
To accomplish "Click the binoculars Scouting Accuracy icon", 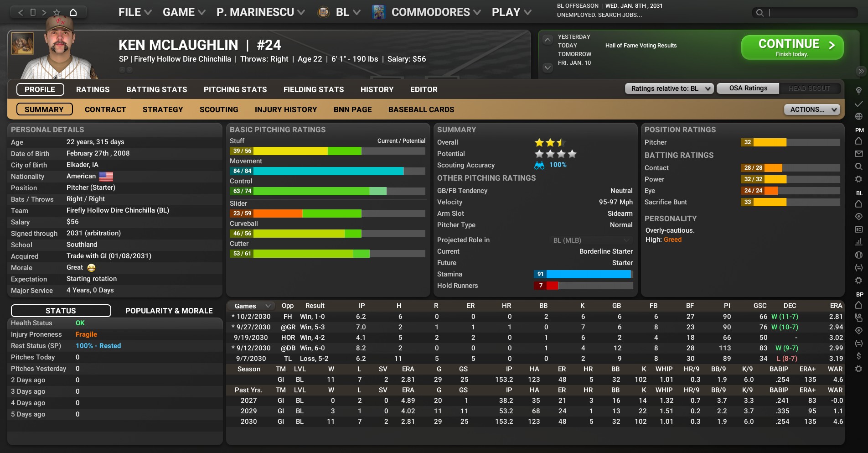I will click(539, 165).
